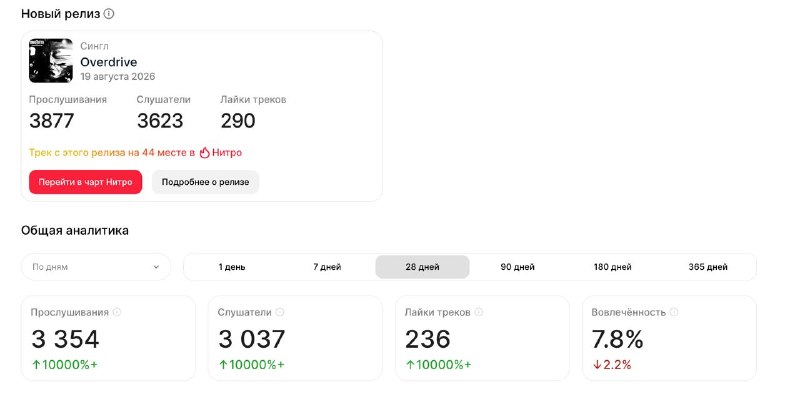Click the Нитро chart link text
The width and height of the screenshot is (800, 404).
point(227,153)
